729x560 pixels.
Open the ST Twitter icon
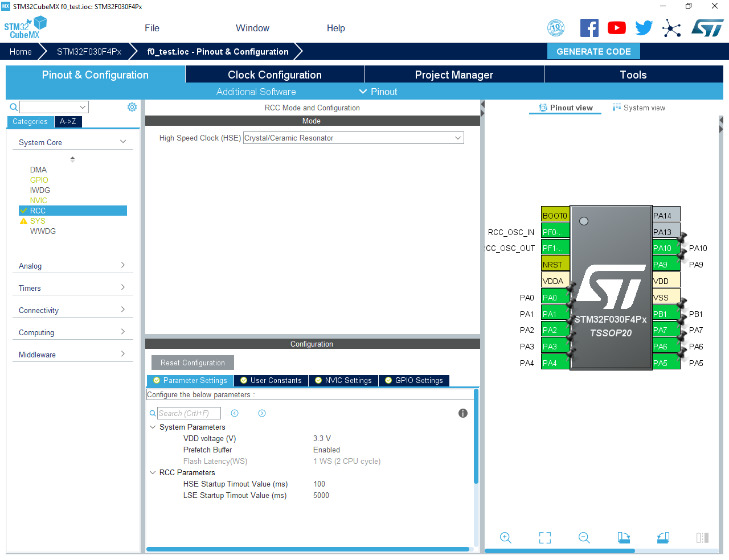pos(644,28)
